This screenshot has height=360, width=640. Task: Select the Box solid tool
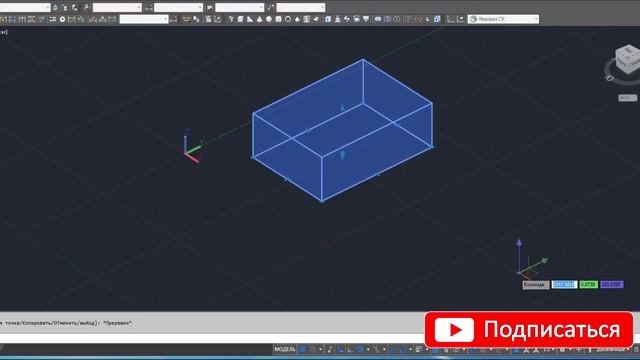240,19
